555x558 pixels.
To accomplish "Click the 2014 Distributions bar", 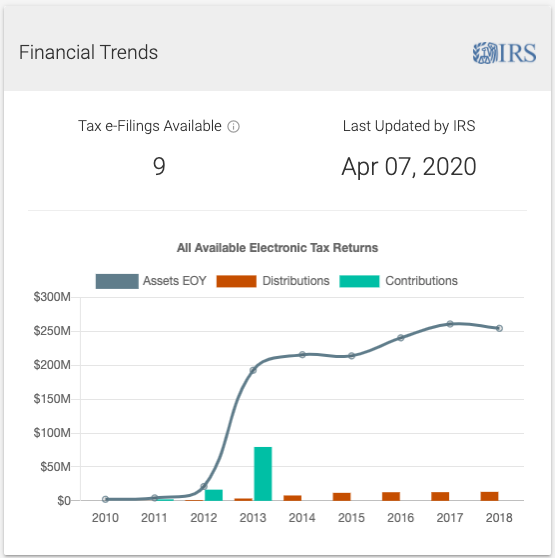I will click(292, 498).
